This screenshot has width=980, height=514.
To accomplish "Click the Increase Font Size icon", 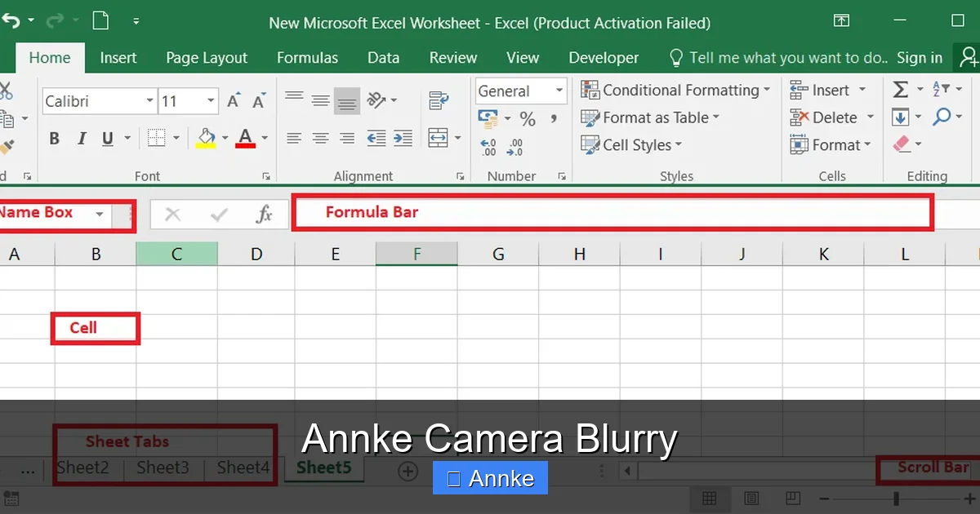I will 234,101.
